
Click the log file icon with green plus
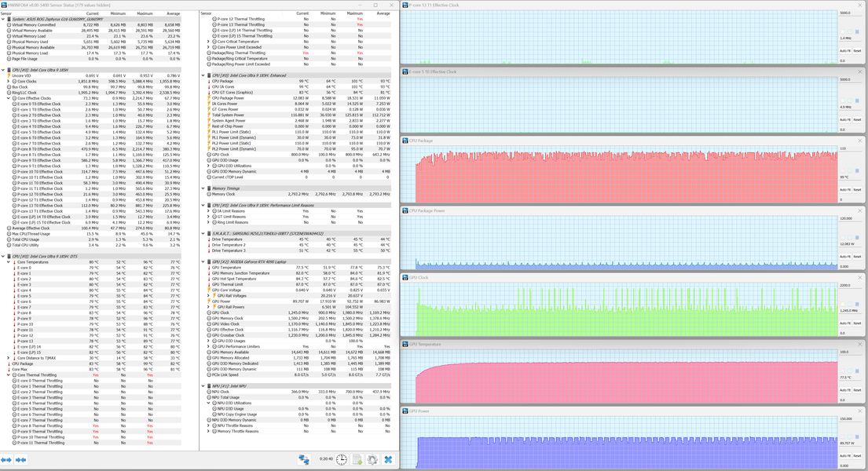(x=357, y=460)
